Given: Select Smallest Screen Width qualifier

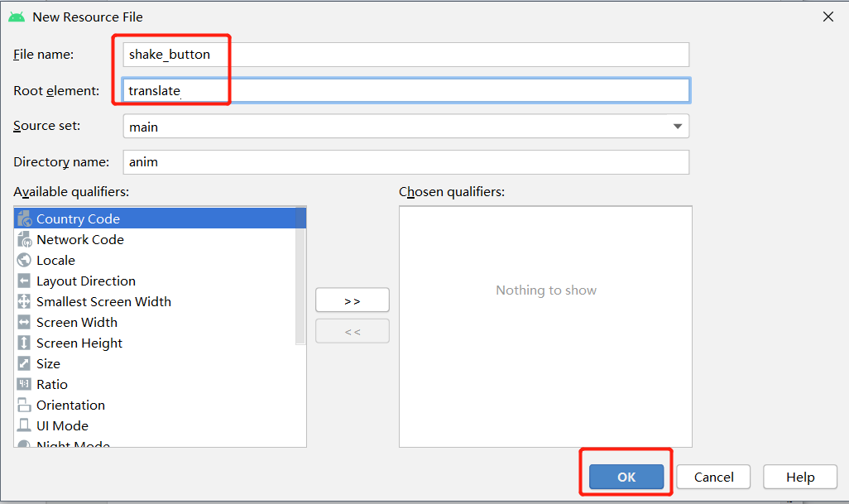Looking at the screenshot, I should tap(155, 301).
